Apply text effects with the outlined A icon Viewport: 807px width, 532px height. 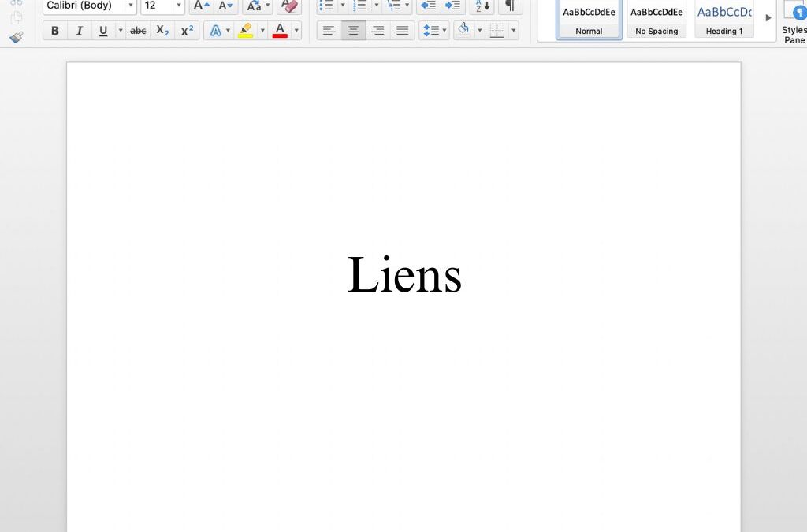tap(216, 31)
